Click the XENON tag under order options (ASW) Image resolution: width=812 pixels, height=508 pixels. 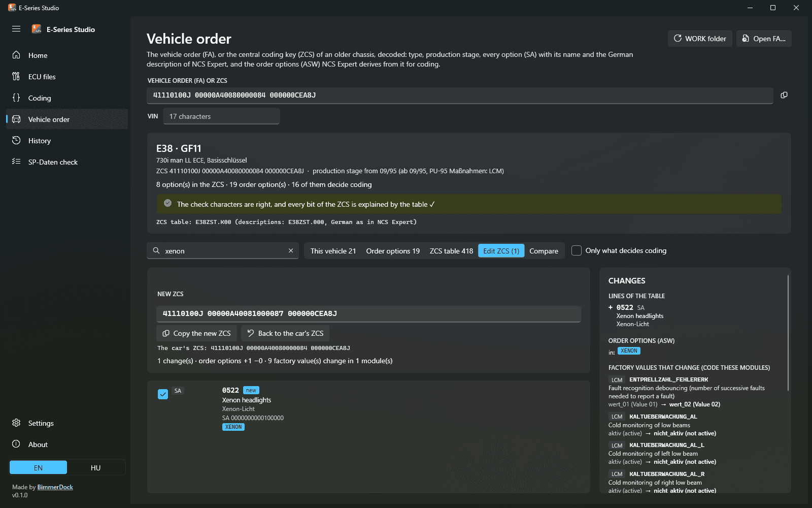(x=629, y=351)
